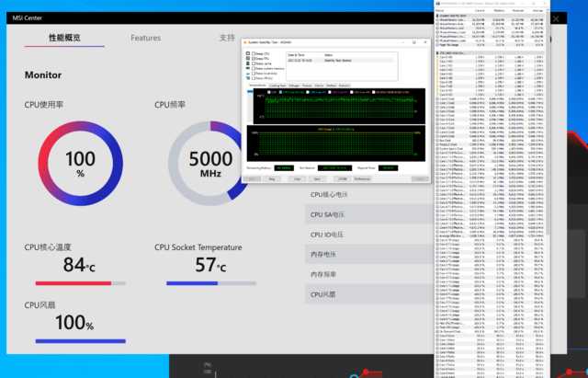Click the Save button in AIDA64
The height and width of the screenshot is (378, 588).
(x=317, y=179)
